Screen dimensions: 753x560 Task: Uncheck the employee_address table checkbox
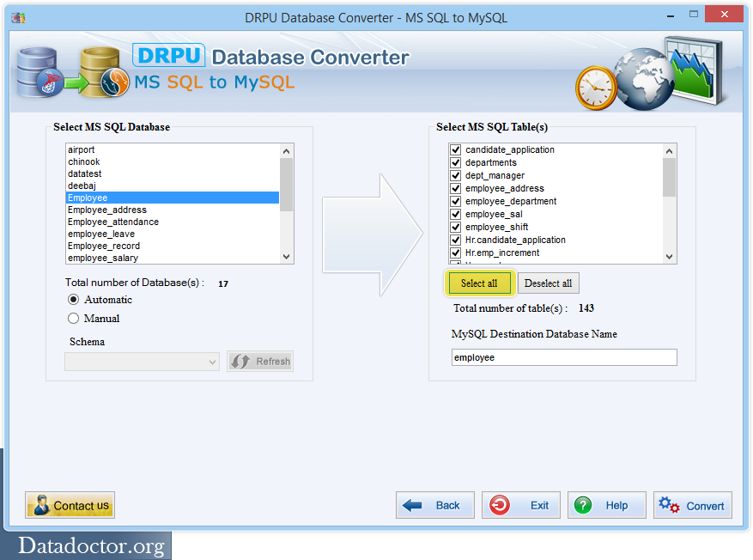tap(456, 188)
